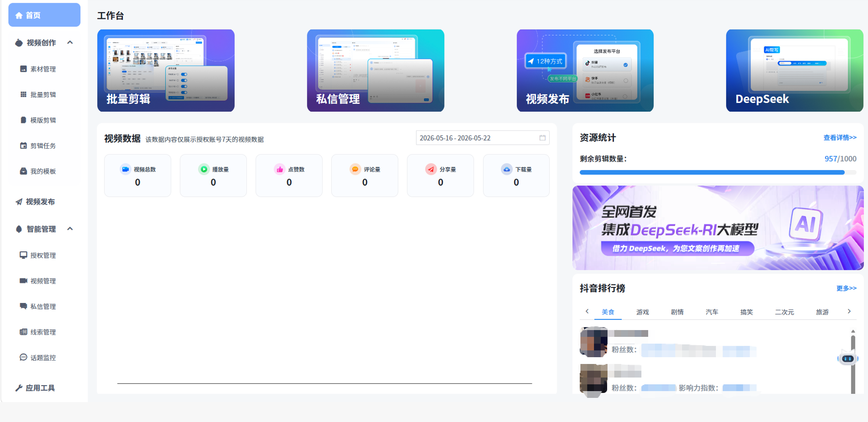Click the 视频管理 camera icon

(23, 281)
